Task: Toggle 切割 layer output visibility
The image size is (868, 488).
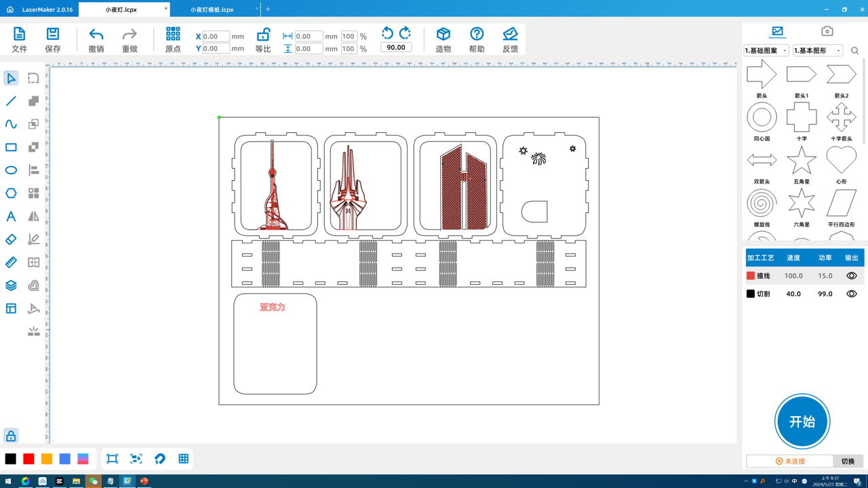Action: [851, 294]
